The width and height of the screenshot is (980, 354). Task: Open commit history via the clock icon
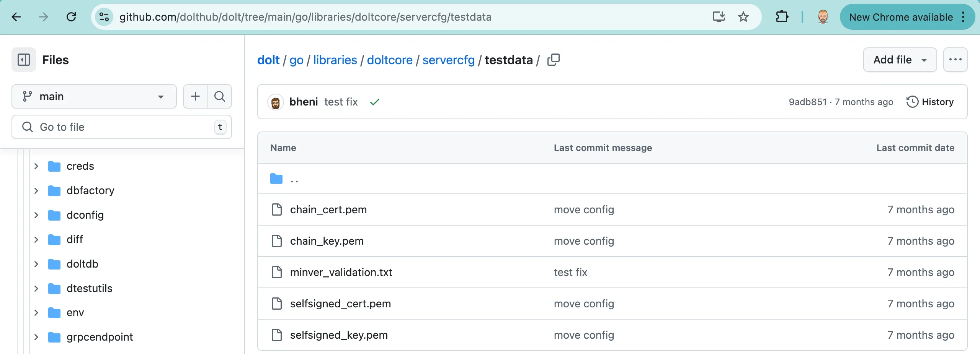913,102
